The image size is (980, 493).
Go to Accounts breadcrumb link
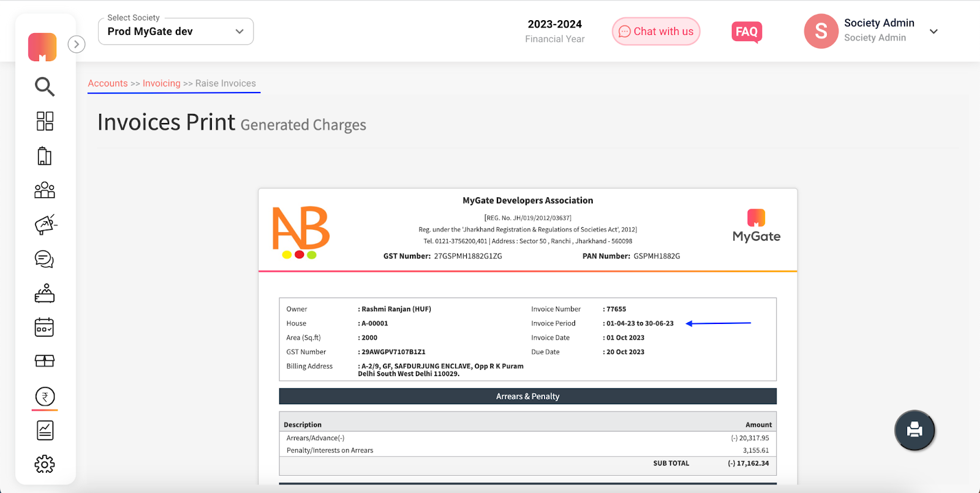[x=108, y=83]
